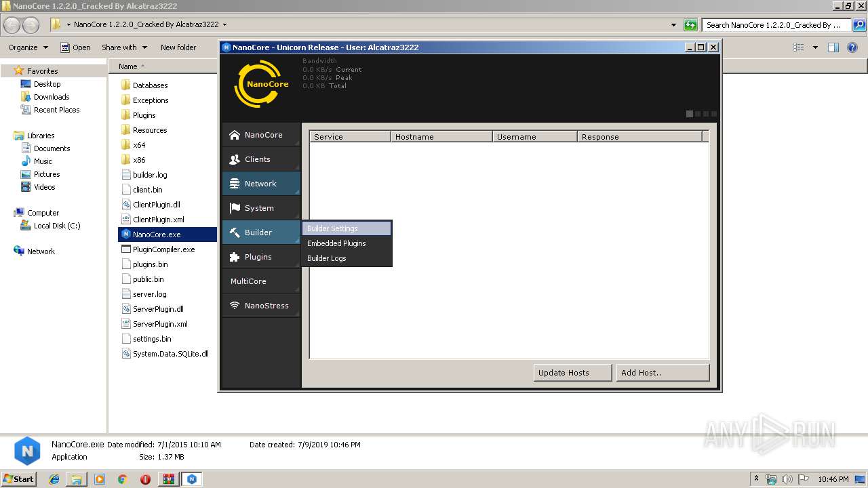Select ClientPlugin.xml file in Explorer
868x488 pixels.
(153, 220)
